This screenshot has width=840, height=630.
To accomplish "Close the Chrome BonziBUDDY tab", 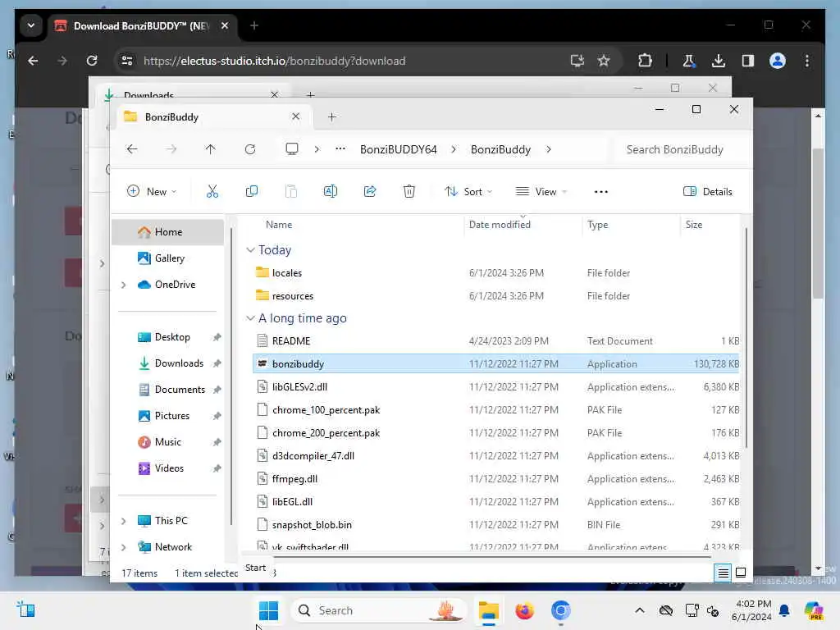I will pyautogui.click(x=225, y=25).
